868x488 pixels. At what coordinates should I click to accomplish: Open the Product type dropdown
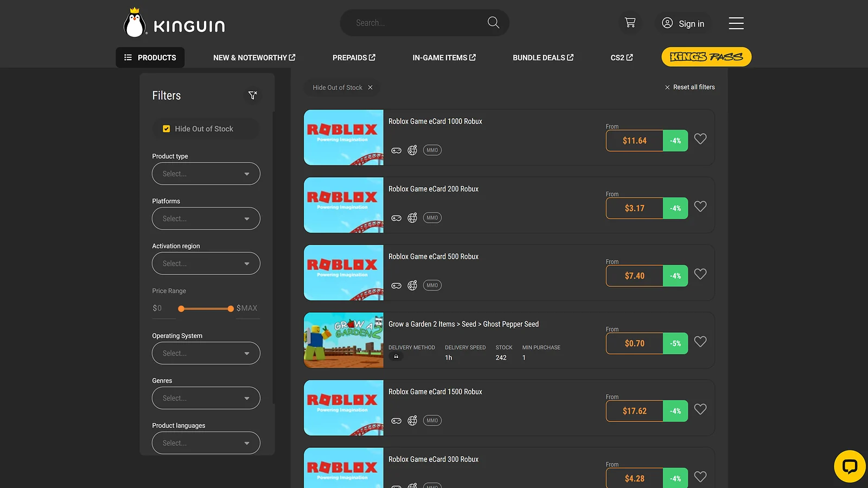(x=206, y=174)
